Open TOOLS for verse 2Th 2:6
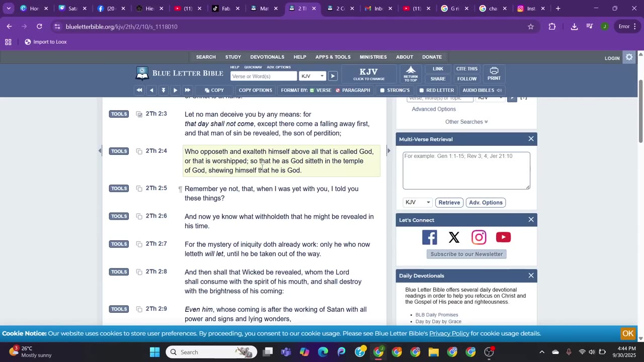Viewport: 644px width, 362px height. pos(119,216)
